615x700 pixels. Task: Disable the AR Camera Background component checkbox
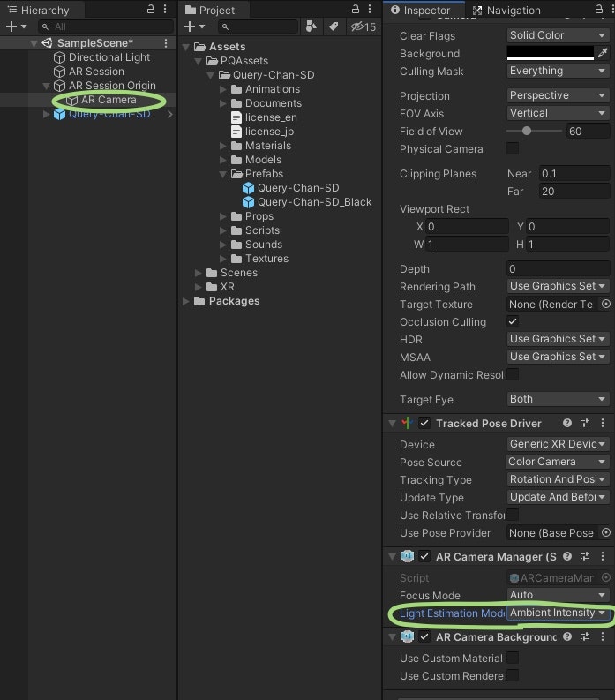(424, 637)
